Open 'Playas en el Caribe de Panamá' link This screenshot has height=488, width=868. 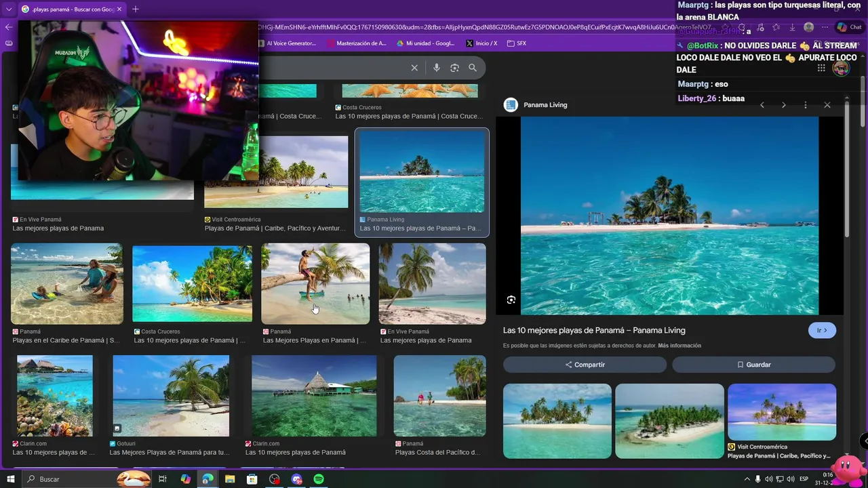(66, 340)
